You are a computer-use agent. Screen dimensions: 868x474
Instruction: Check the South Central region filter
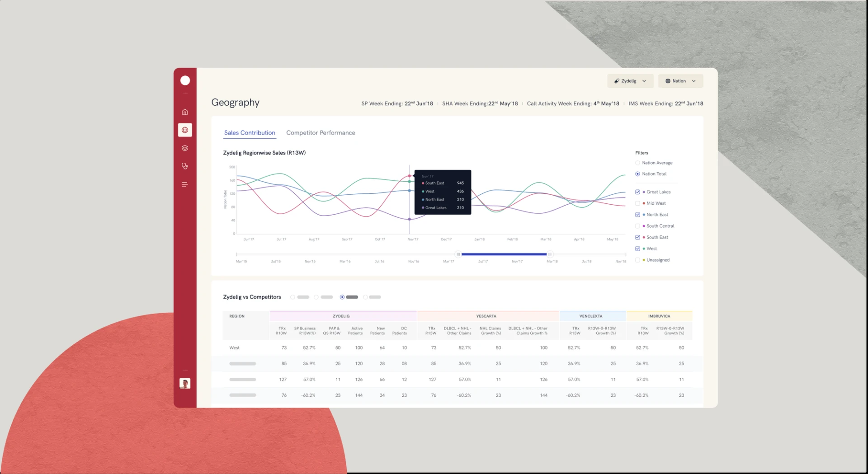(637, 226)
